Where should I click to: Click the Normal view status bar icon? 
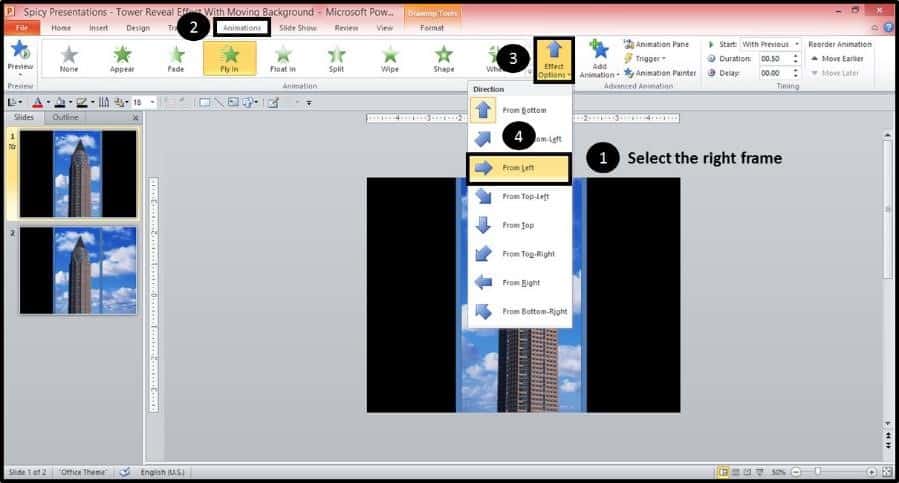point(724,472)
